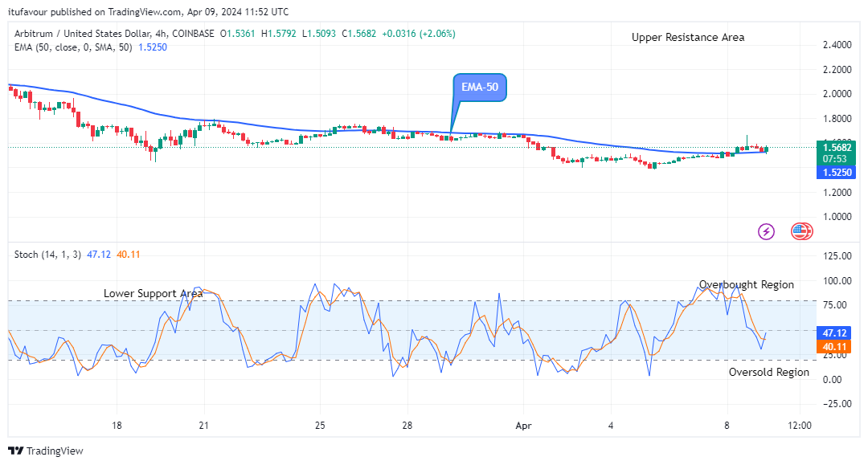
Task: Click the US flag economic event icon
Action: pos(800,231)
